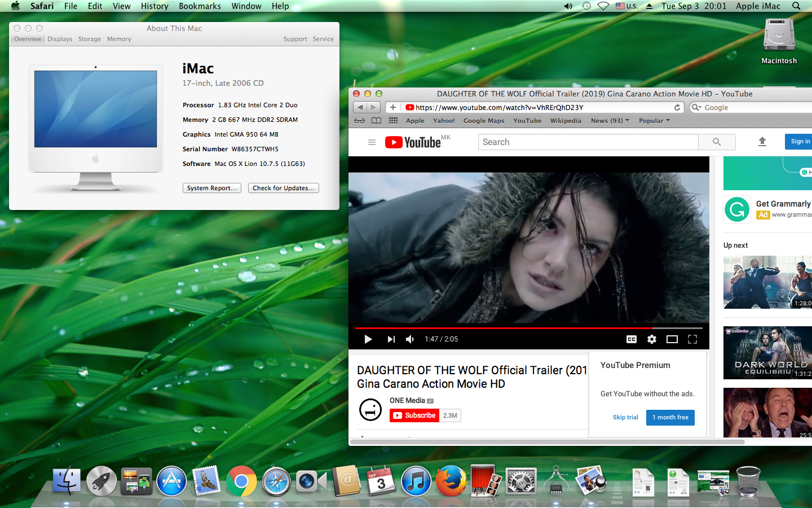Open FaceTime camera icon in dock

311,481
